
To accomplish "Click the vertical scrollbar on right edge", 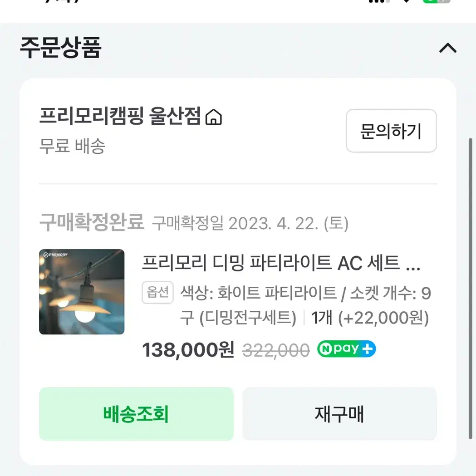I will 471,289.
